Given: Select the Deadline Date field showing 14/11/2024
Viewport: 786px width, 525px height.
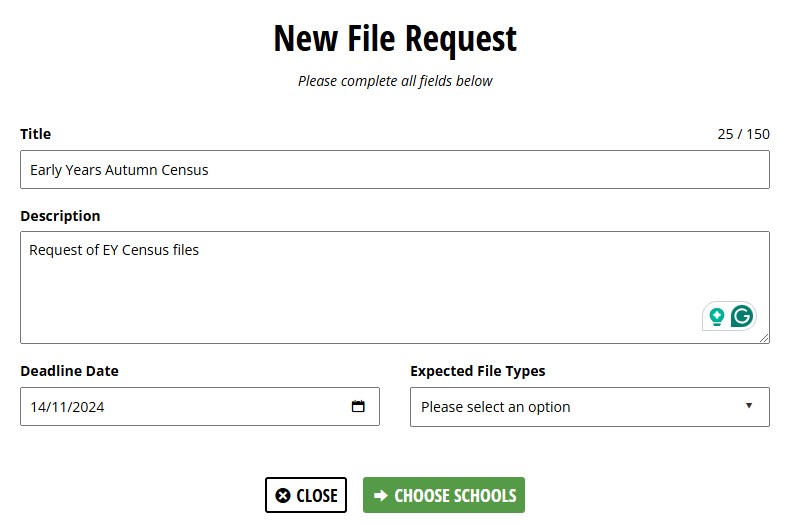Looking at the screenshot, I should pyautogui.click(x=180, y=406).
